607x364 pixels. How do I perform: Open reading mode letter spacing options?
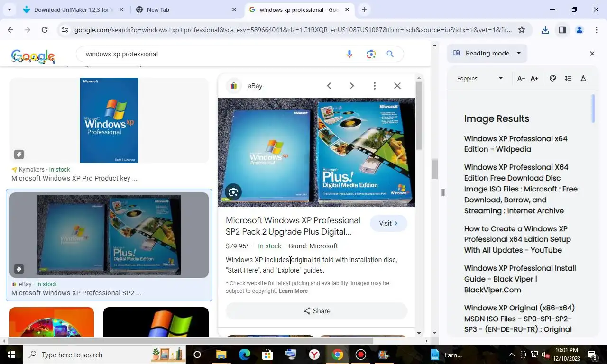(583, 78)
